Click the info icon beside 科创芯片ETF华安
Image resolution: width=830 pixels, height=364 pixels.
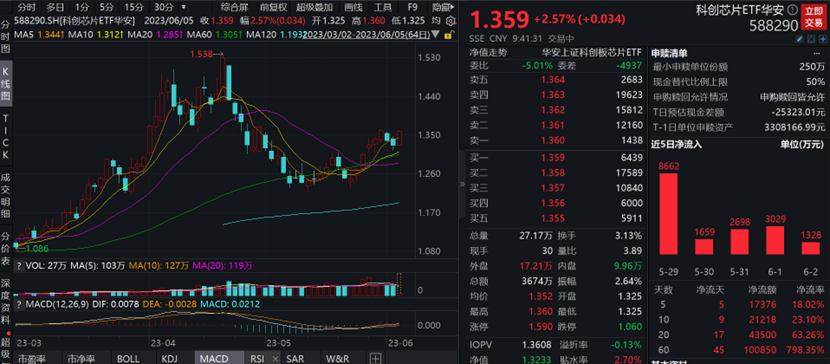point(791,10)
